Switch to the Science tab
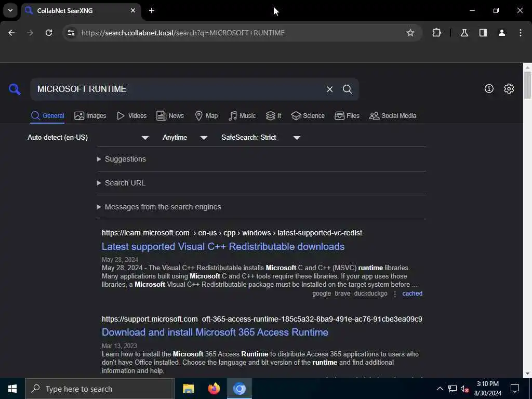The width and height of the screenshot is (532, 399). coord(308,116)
